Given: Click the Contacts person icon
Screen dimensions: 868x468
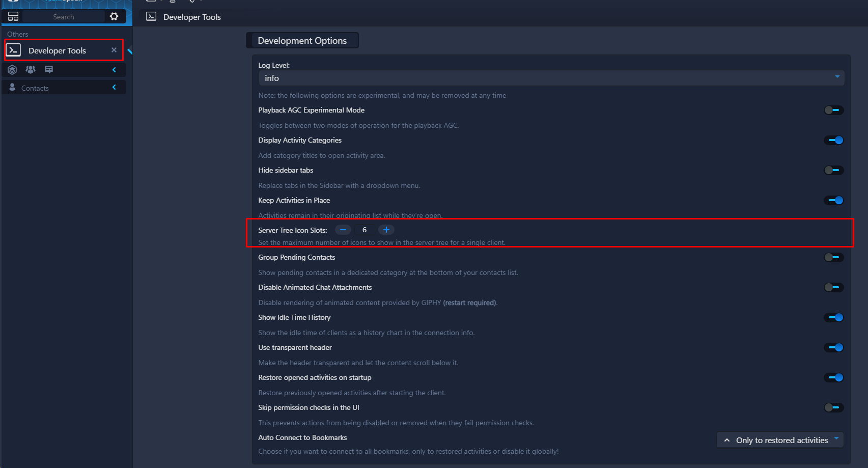Looking at the screenshot, I should tap(12, 88).
